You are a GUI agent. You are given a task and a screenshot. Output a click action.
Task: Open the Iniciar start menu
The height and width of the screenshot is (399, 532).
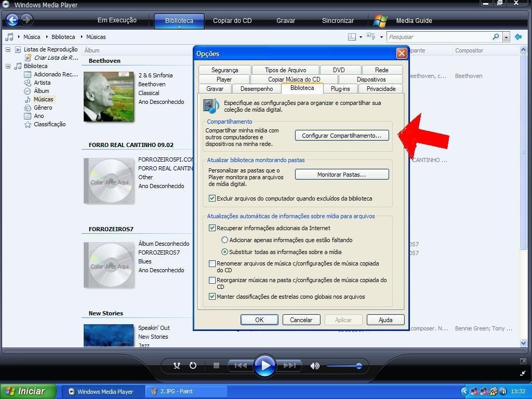[28, 391]
